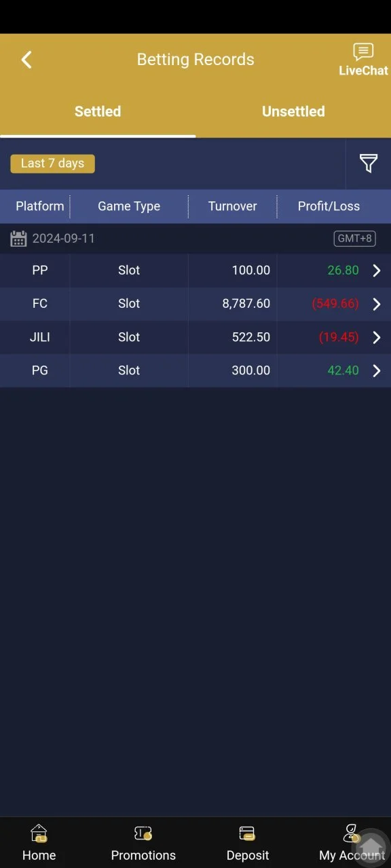Viewport: 391px width, 868px height.
Task: Go back using the arrow icon
Action: pos(26,60)
